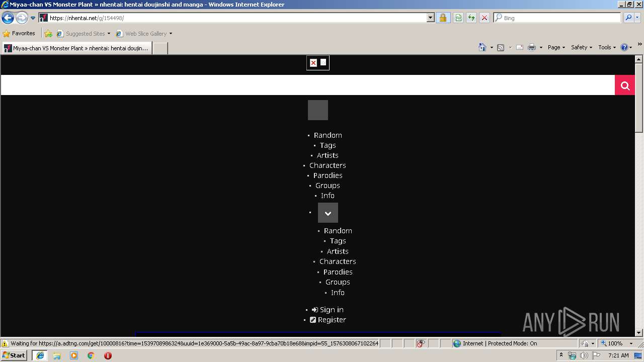Open the recent pages dropdown arrow
The image size is (644, 362).
pyautogui.click(x=33, y=18)
